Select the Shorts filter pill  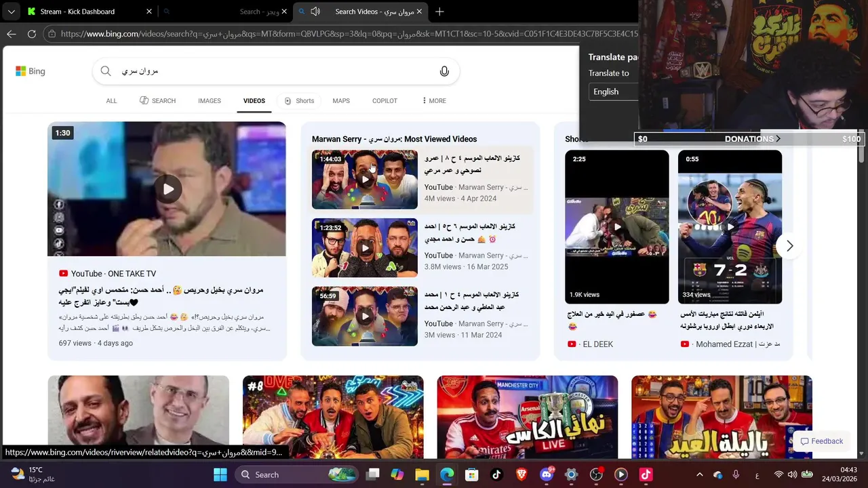[299, 101]
